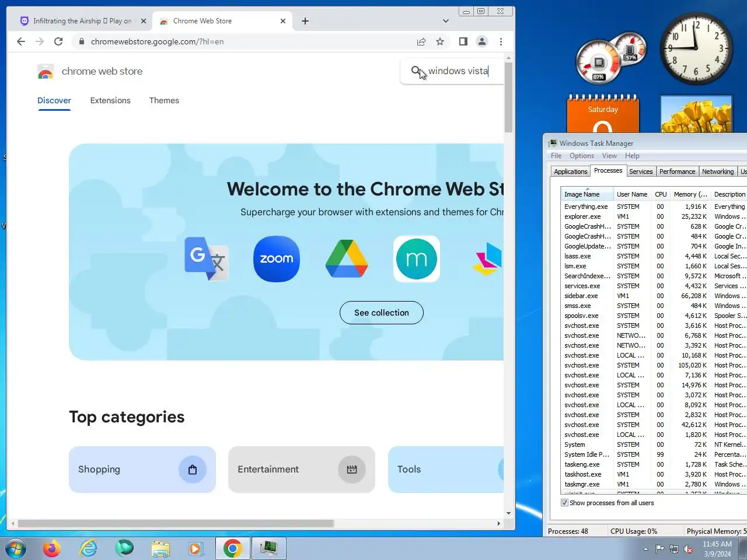Close the Chrome Web Store tab
Image resolution: width=747 pixels, height=560 pixels.
(x=283, y=21)
